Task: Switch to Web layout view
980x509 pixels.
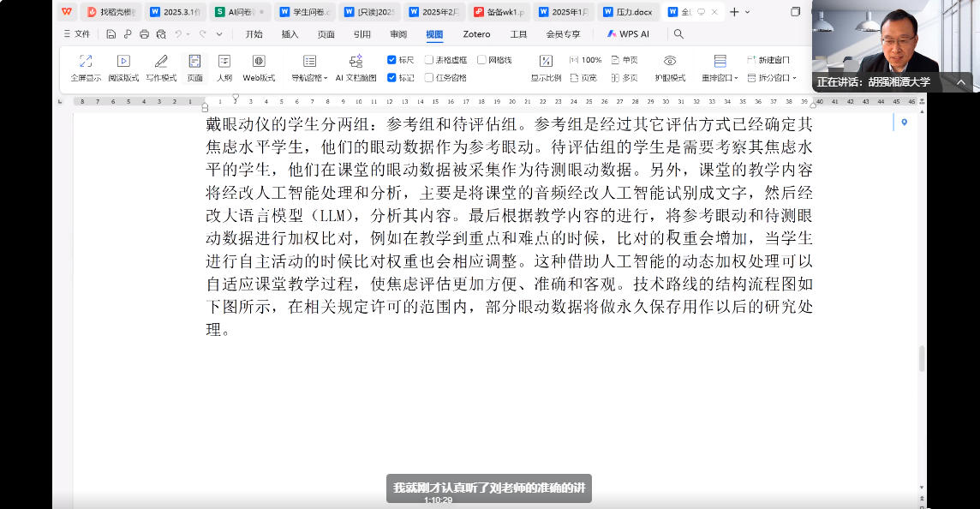Action: [x=259, y=67]
